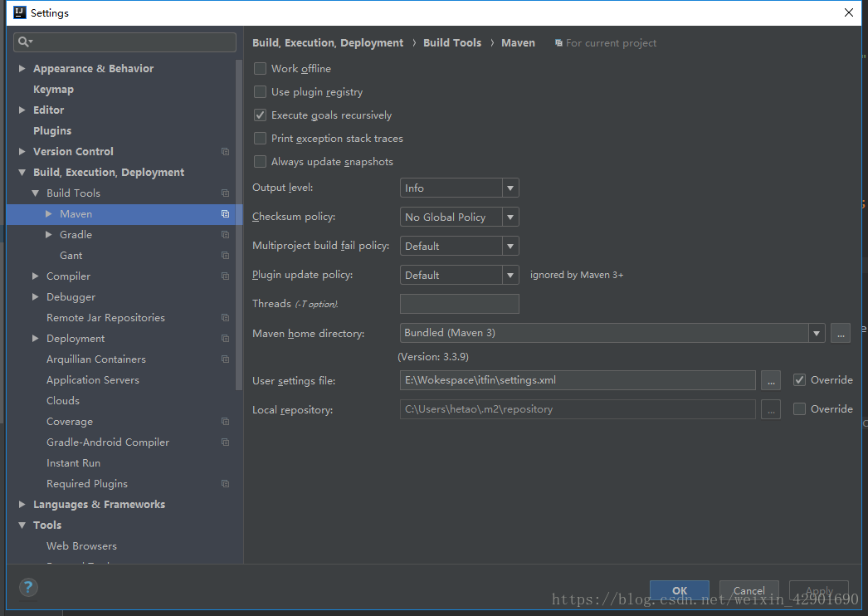Browse for Maven home directory

coord(841,334)
